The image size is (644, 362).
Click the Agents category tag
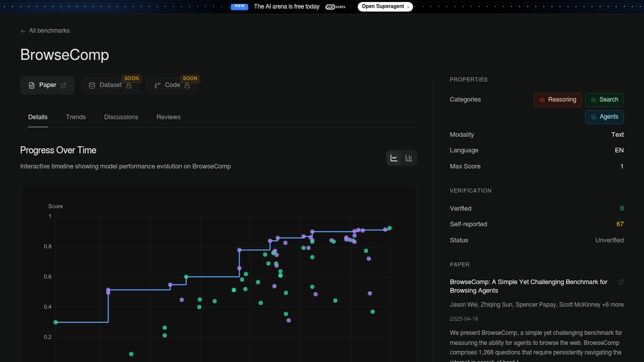pyautogui.click(x=604, y=117)
